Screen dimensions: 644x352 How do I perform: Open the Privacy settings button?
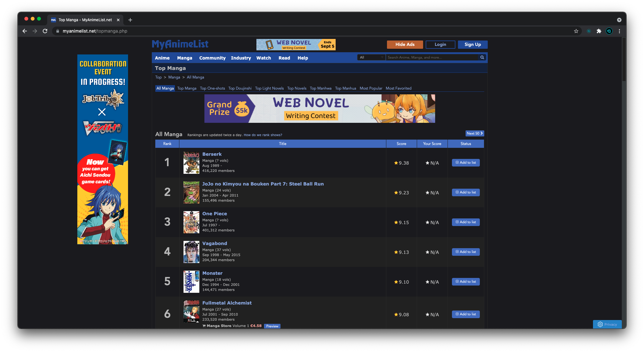607,324
